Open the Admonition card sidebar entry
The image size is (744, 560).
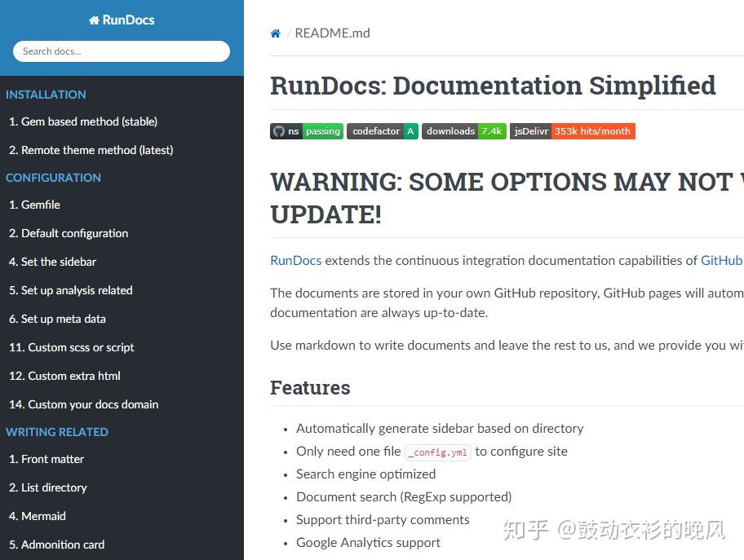56,545
